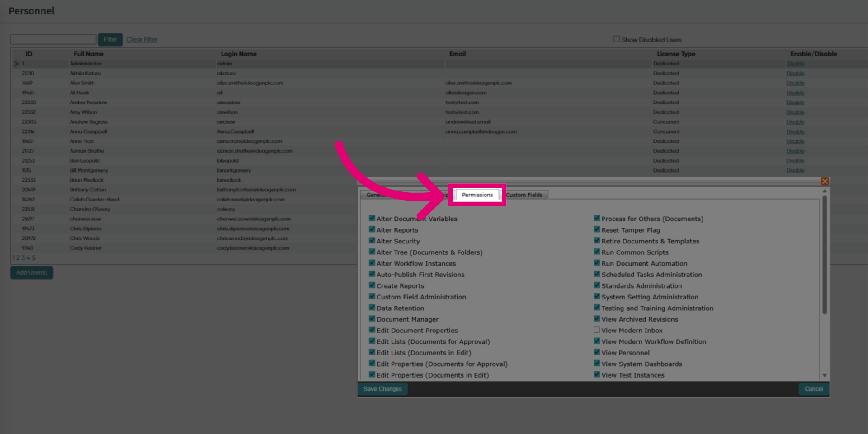Image resolution: width=868 pixels, height=434 pixels.
Task: Toggle View Test Instances checkbox
Action: pos(597,374)
